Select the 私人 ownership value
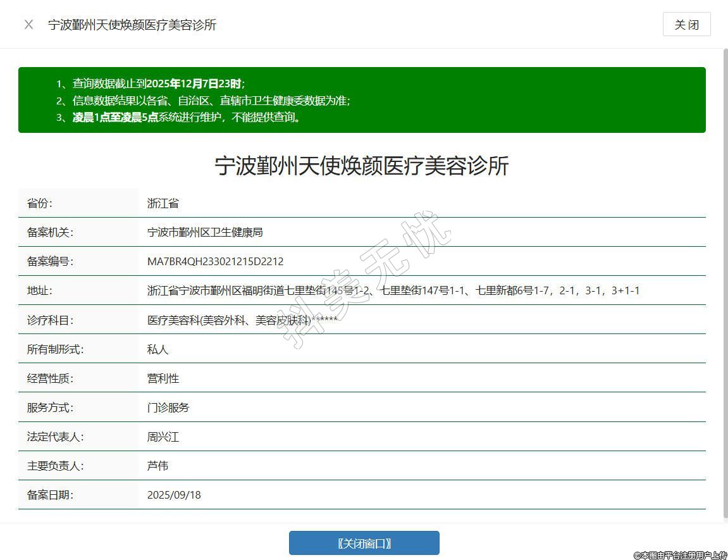Screen dimensions: 728x560 coord(158,349)
